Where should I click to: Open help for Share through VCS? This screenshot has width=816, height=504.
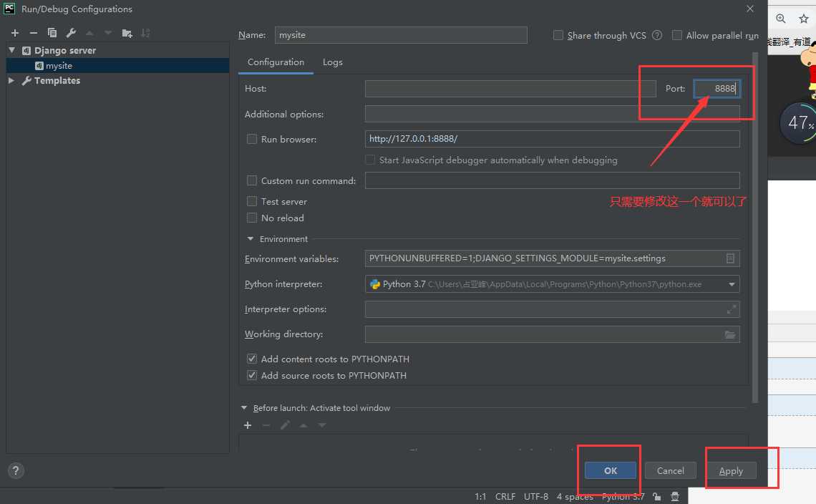click(657, 35)
